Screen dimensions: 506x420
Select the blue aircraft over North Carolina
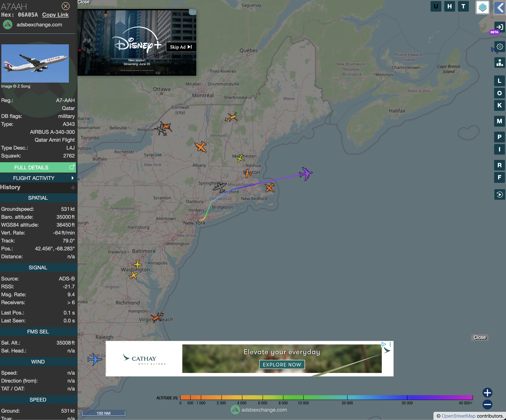pos(94,359)
